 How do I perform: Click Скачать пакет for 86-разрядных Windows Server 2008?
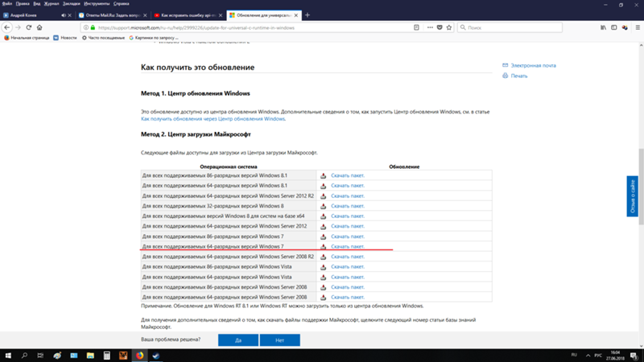point(348,287)
